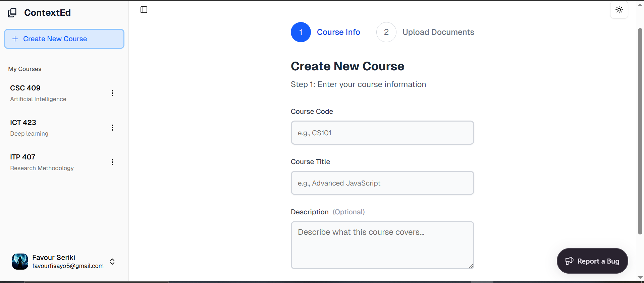The height and width of the screenshot is (283, 644).
Task: Select step 2 circle indicator
Action: [386, 32]
